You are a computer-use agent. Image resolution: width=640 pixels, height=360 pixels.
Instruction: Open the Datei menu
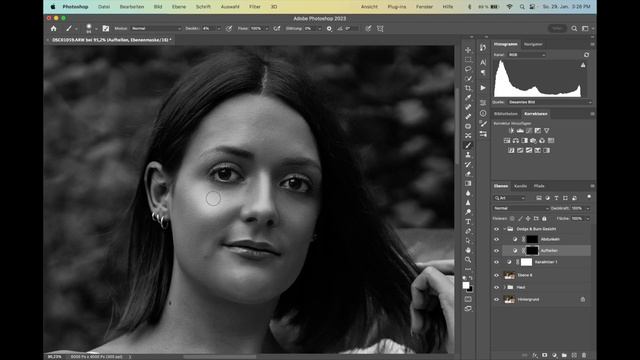pyautogui.click(x=104, y=7)
